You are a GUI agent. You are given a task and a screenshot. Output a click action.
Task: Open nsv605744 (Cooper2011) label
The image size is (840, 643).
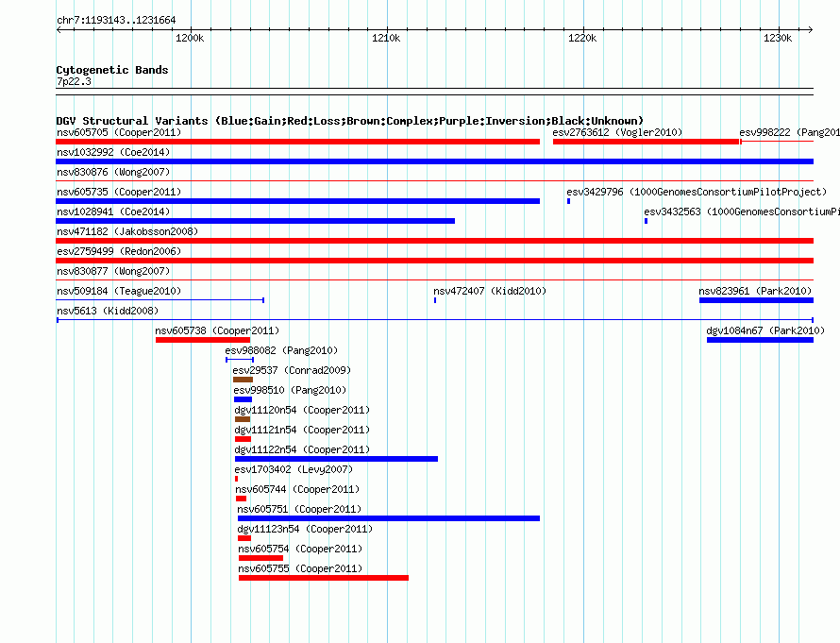tap(297, 489)
